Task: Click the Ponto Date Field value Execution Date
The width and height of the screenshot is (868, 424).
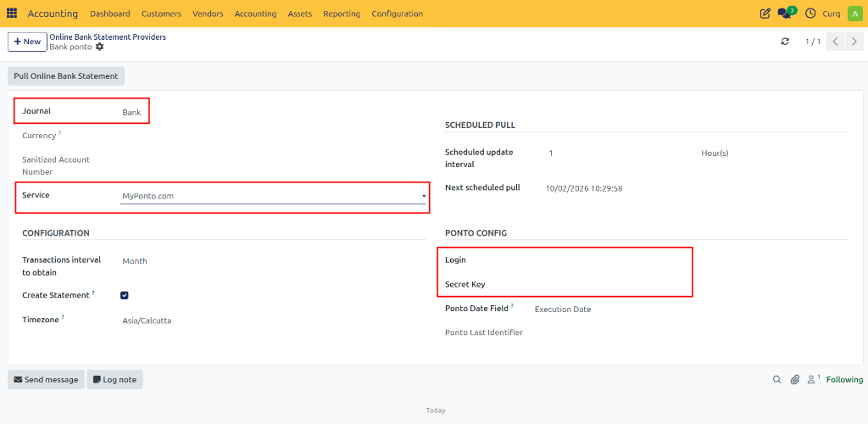Action: (x=563, y=310)
